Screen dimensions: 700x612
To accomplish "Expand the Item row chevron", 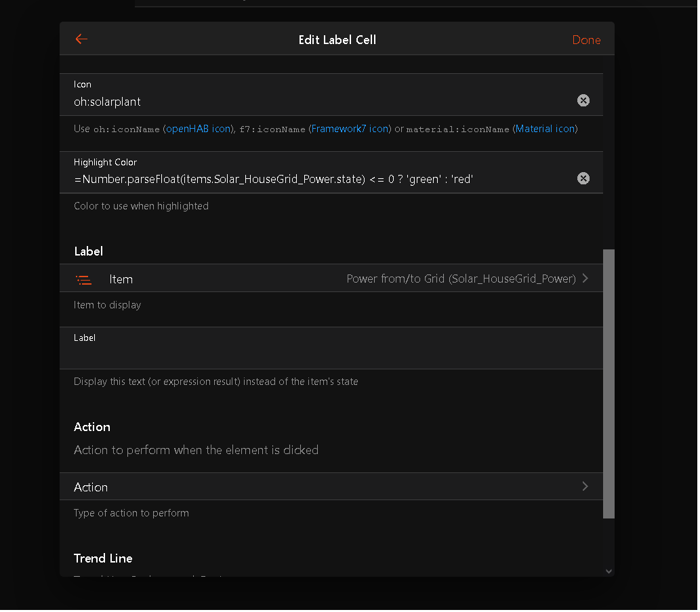I will coord(585,279).
